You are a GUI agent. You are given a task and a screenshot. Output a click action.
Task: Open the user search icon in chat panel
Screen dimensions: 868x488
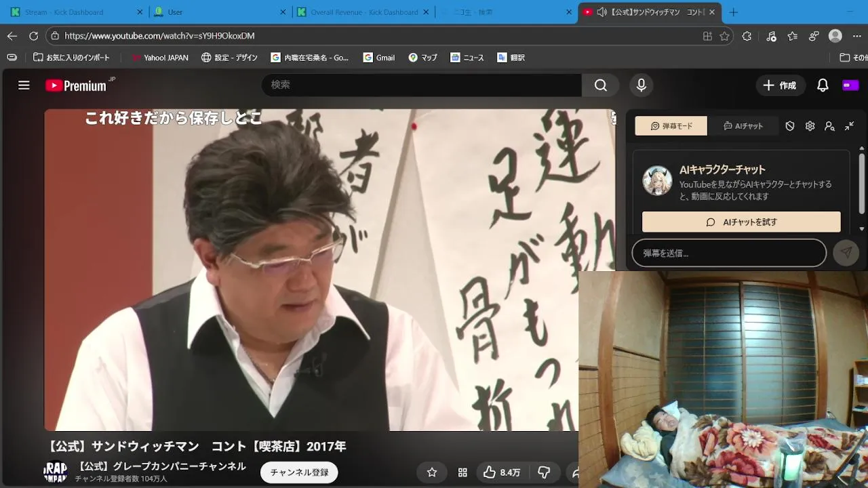coord(829,126)
